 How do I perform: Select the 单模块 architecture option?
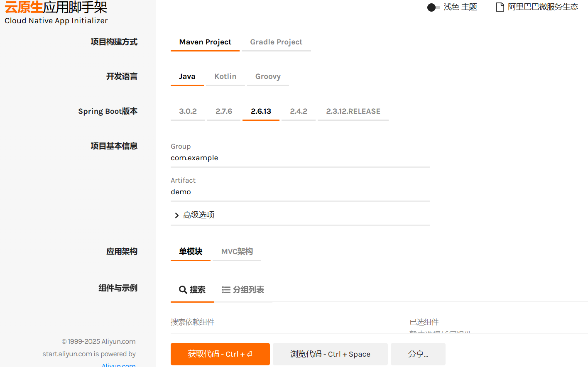tap(191, 252)
